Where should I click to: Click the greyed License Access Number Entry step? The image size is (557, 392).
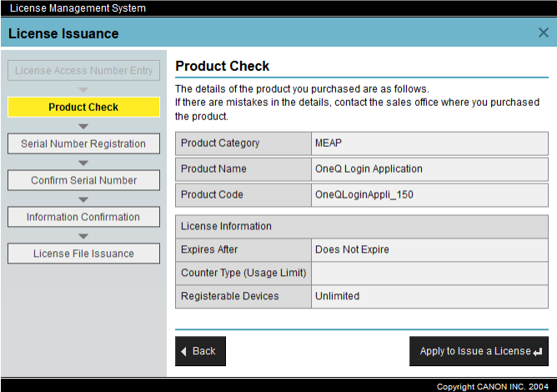pos(83,71)
